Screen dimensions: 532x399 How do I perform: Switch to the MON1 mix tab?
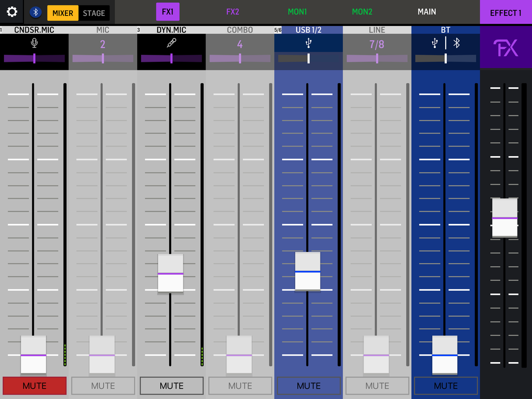[297, 12]
